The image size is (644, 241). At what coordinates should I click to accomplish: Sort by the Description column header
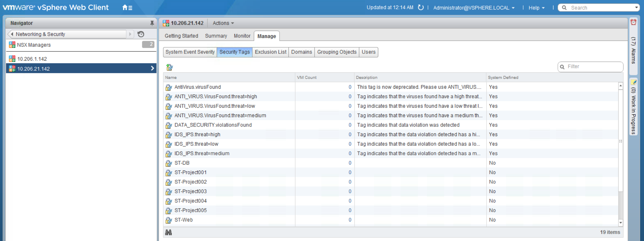(420, 77)
